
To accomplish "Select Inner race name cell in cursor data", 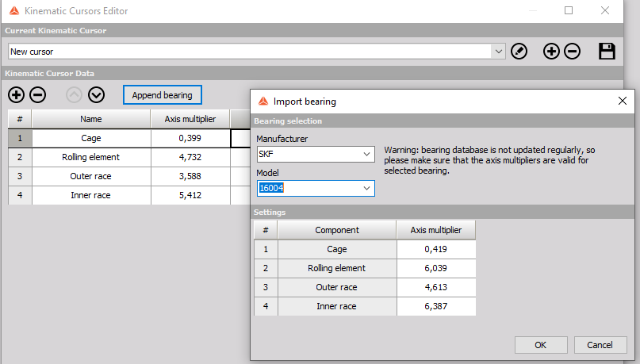I will (x=91, y=195).
